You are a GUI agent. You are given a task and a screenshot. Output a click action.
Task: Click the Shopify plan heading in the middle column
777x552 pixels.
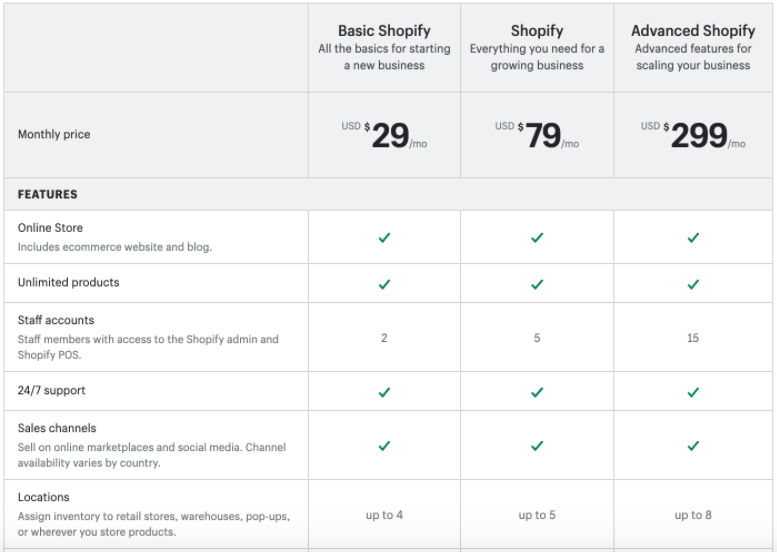[x=537, y=31]
